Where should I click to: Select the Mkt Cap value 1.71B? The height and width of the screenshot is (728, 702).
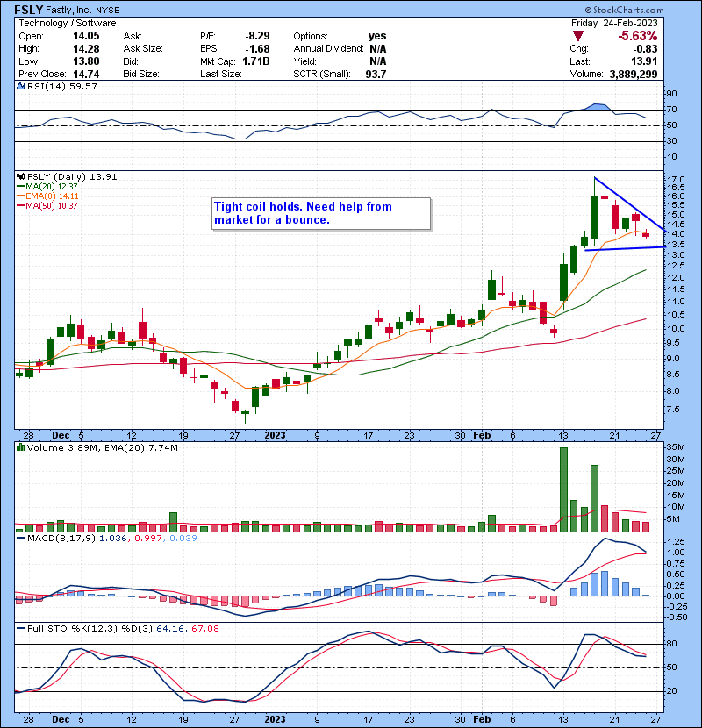pyautogui.click(x=256, y=61)
